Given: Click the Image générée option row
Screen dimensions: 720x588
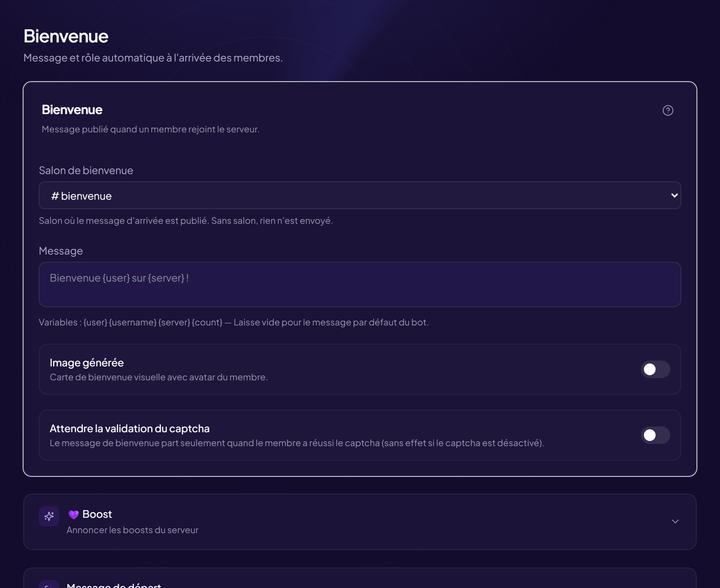Looking at the screenshot, I should (360, 369).
